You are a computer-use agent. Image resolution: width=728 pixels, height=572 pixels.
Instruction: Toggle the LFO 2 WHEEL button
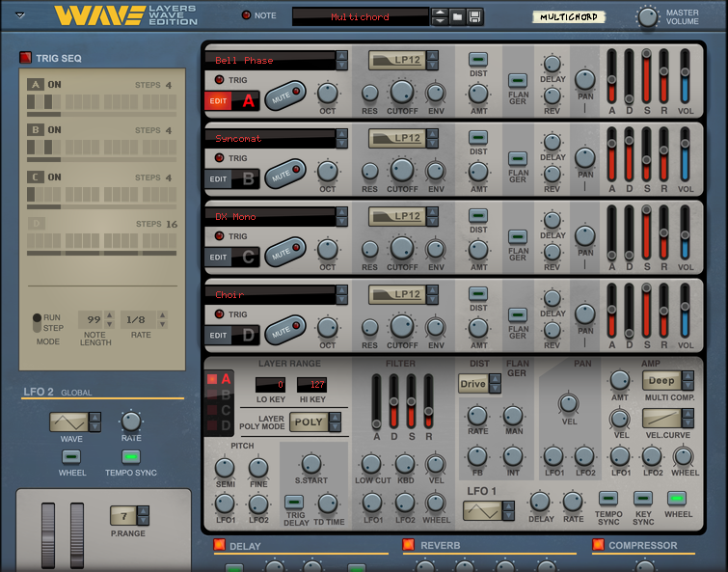(71, 457)
